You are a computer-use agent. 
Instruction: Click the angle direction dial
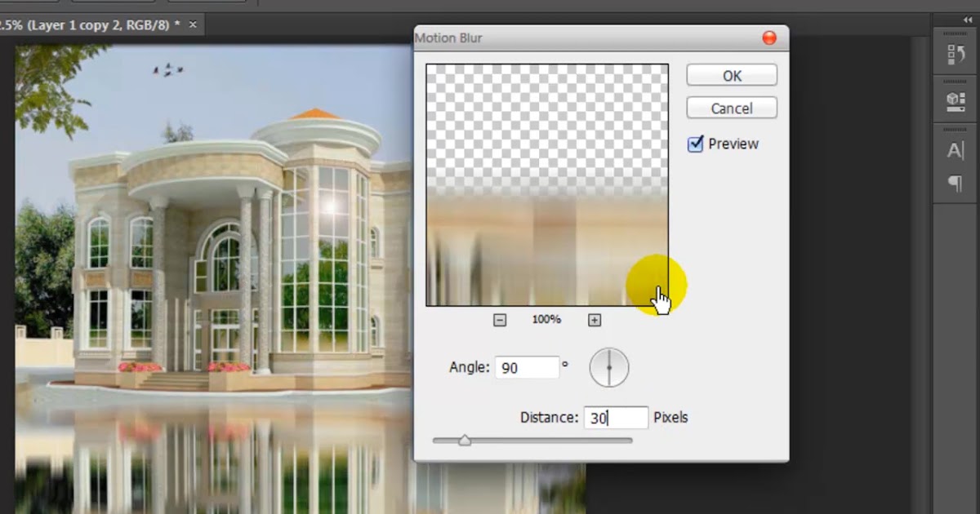(x=609, y=368)
